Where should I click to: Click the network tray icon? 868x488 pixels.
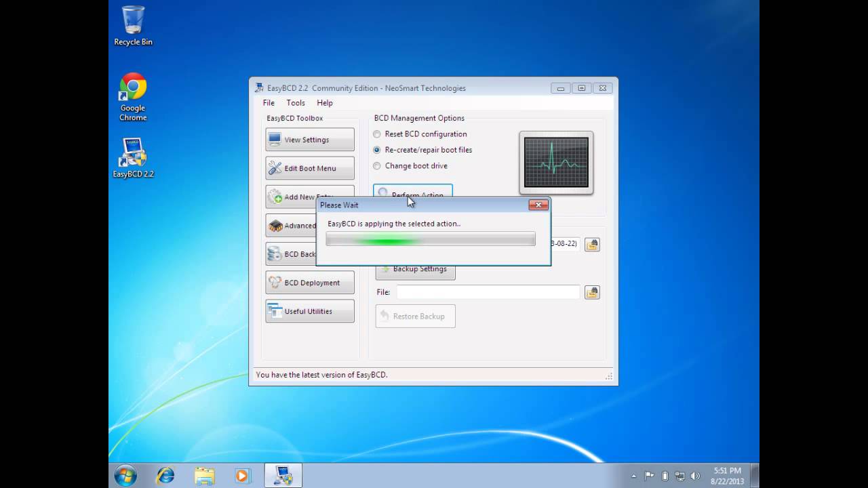(680, 476)
